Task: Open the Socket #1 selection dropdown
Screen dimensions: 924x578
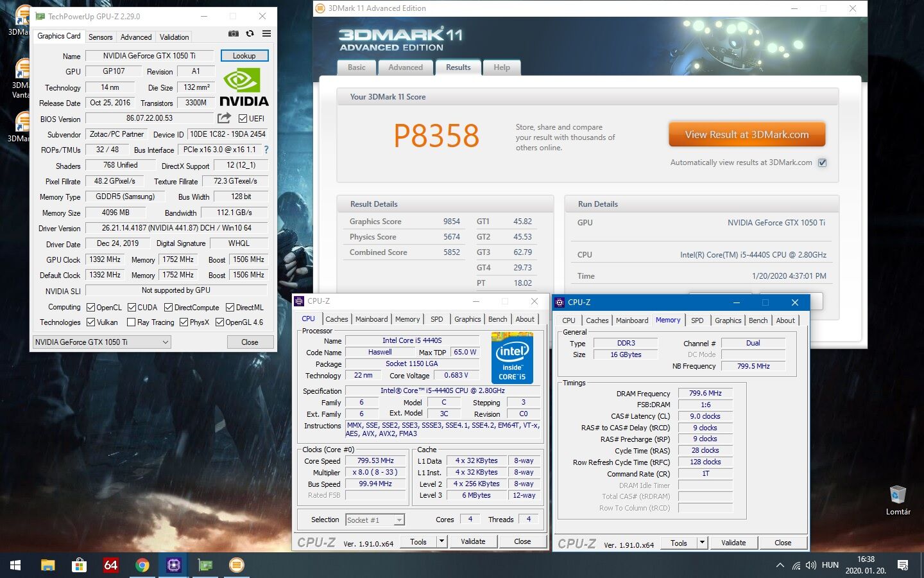Action: point(375,520)
